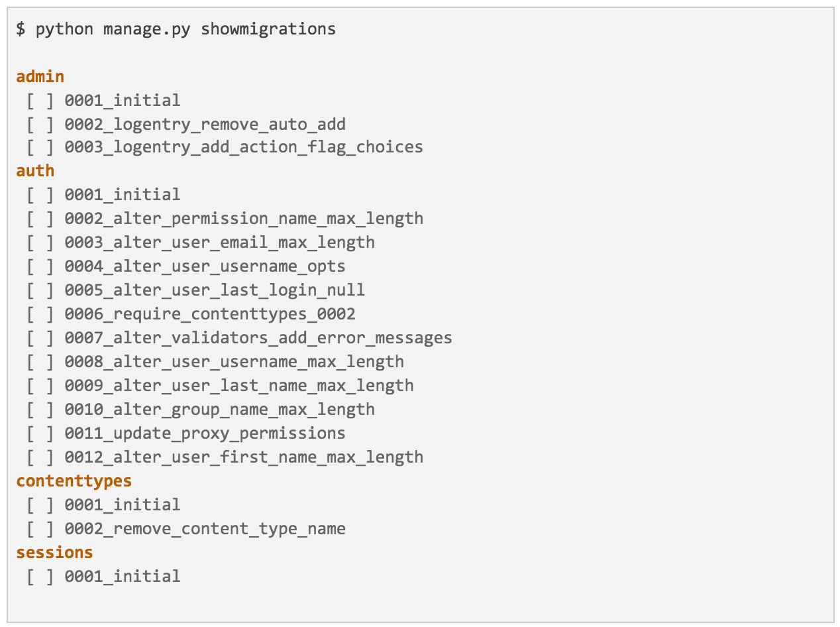The width and height of the screenshot is (840, 627).
Task: Select 0003_logentry_add_action_flag_choices migration
Action: (244, 147)
